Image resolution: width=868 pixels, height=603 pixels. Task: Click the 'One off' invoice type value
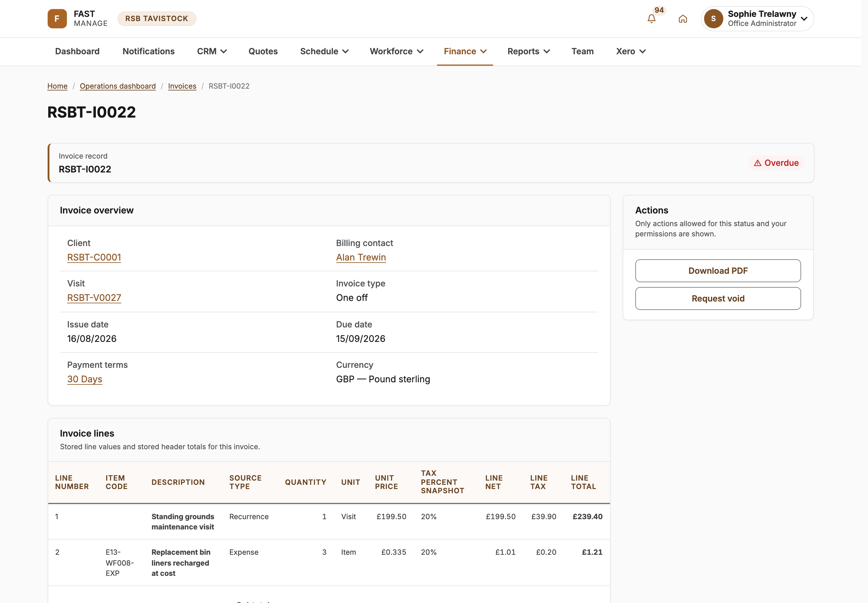coord(352,298)
